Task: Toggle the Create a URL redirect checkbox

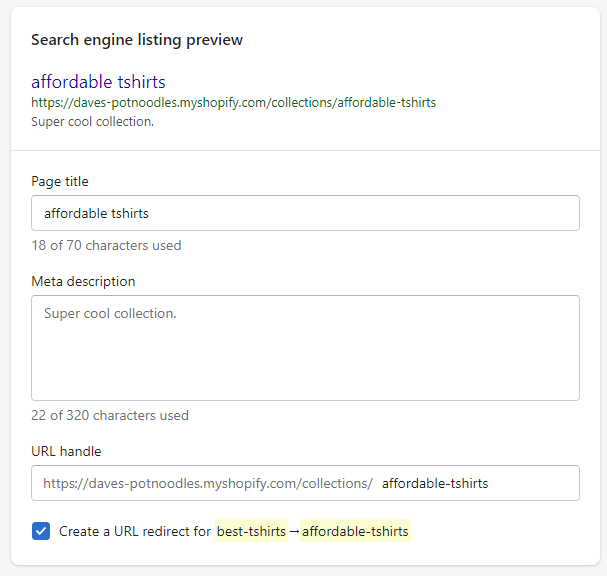Action: pyautogui.click(x=41, y=531)
